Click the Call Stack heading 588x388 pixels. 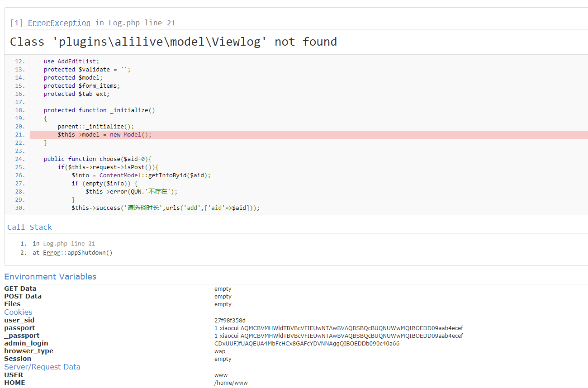pos(29,227)
